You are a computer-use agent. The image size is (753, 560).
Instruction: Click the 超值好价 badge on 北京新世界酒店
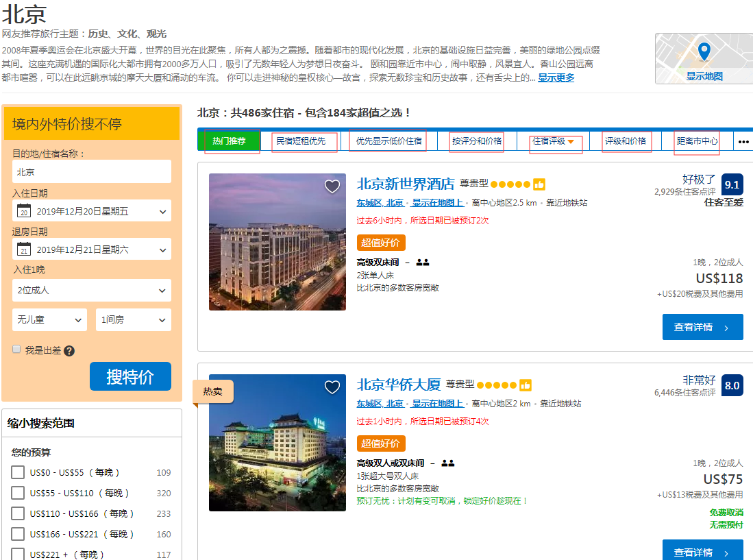pos(381,242)
